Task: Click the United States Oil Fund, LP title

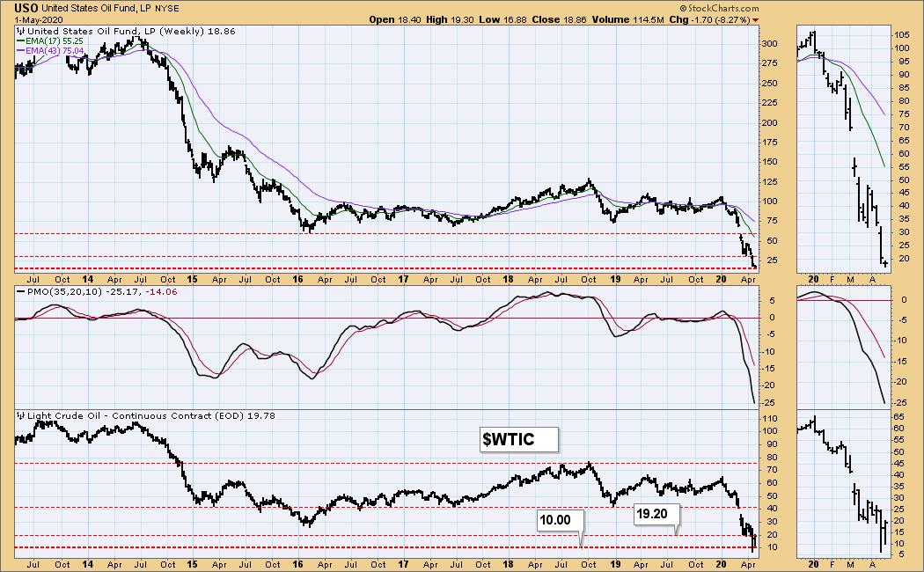Action: point(98,8)
